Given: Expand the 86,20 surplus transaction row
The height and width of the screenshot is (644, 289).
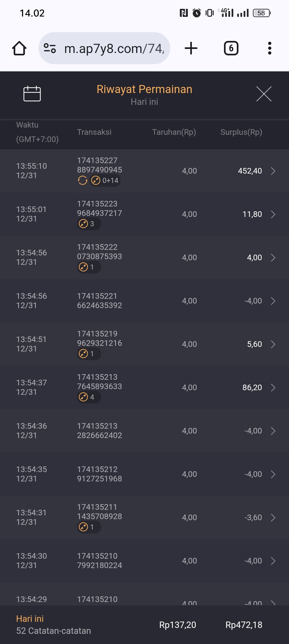Looking at the screenshot, I should (x=273, y=388).
